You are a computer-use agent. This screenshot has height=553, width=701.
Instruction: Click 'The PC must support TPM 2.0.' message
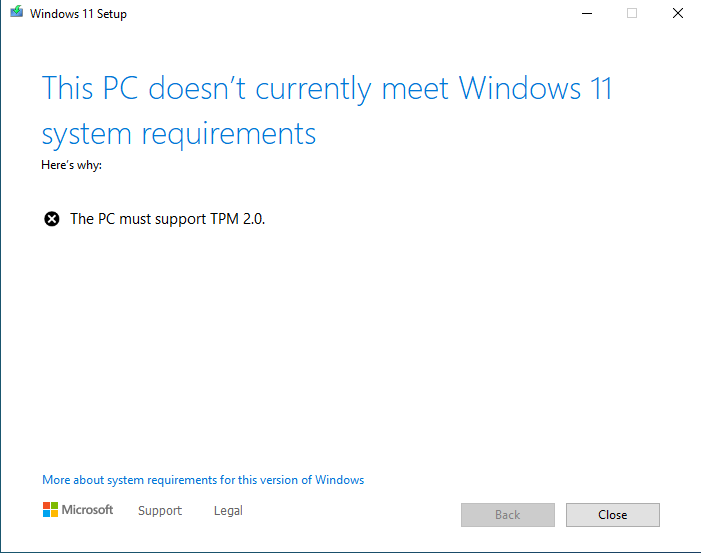coord(168,219)
